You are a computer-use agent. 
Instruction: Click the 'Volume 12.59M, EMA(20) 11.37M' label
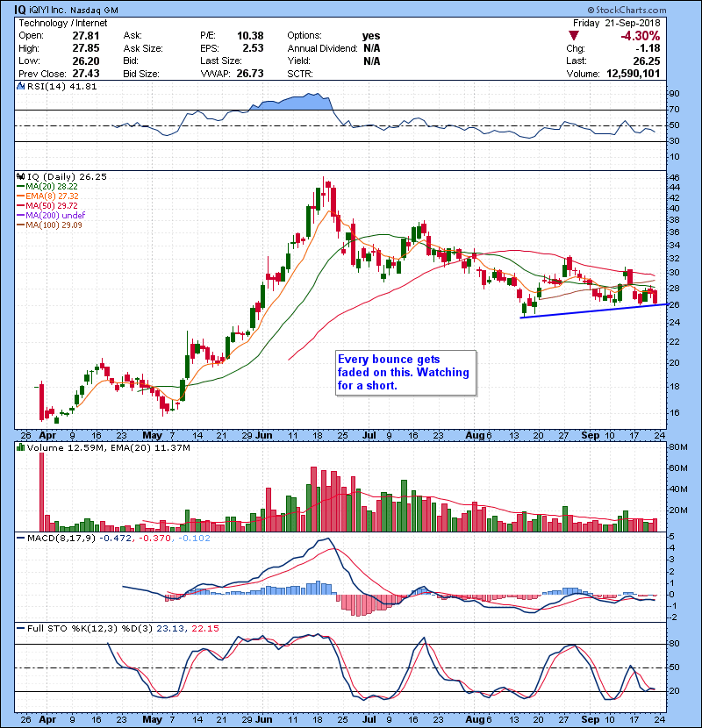[x=108, y=447]
